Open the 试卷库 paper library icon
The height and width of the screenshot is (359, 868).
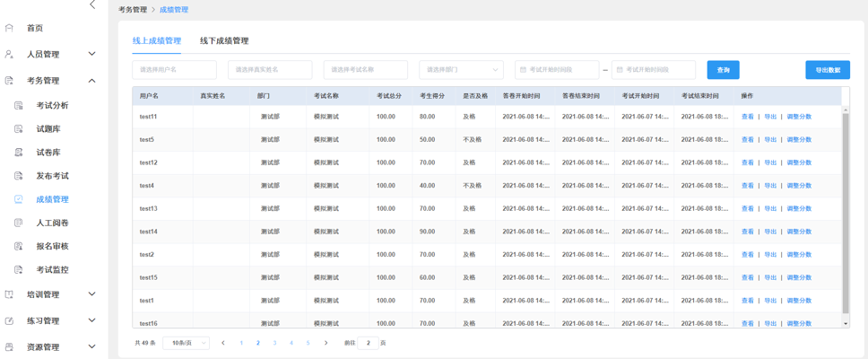click(x=18, y=153)
